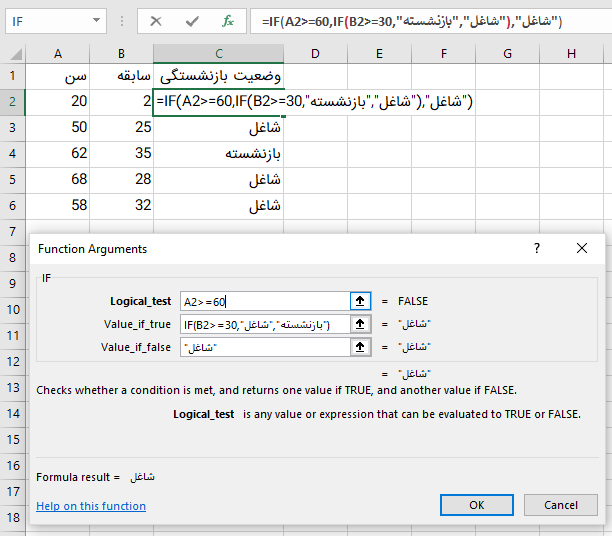Image resolution: width=612 pixels, height=536 pixels.
Task: Select column D header
Action: (315, 53)
